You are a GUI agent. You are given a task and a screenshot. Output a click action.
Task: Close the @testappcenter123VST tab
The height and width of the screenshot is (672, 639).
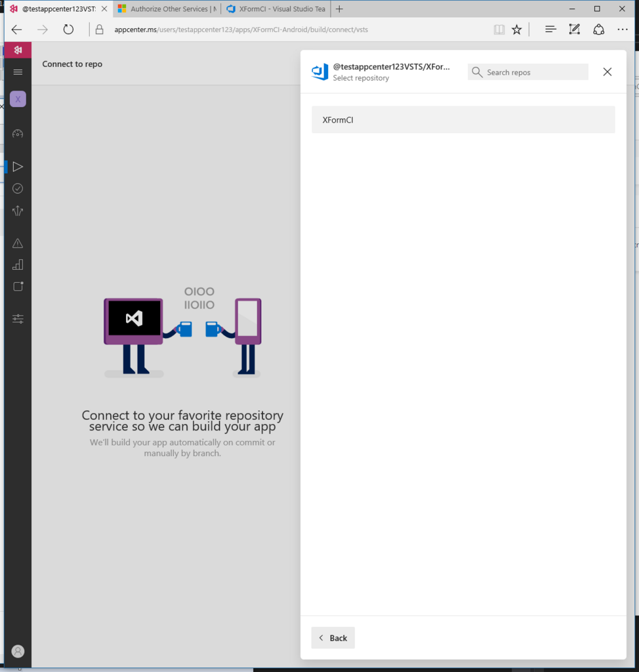(104, 9)
